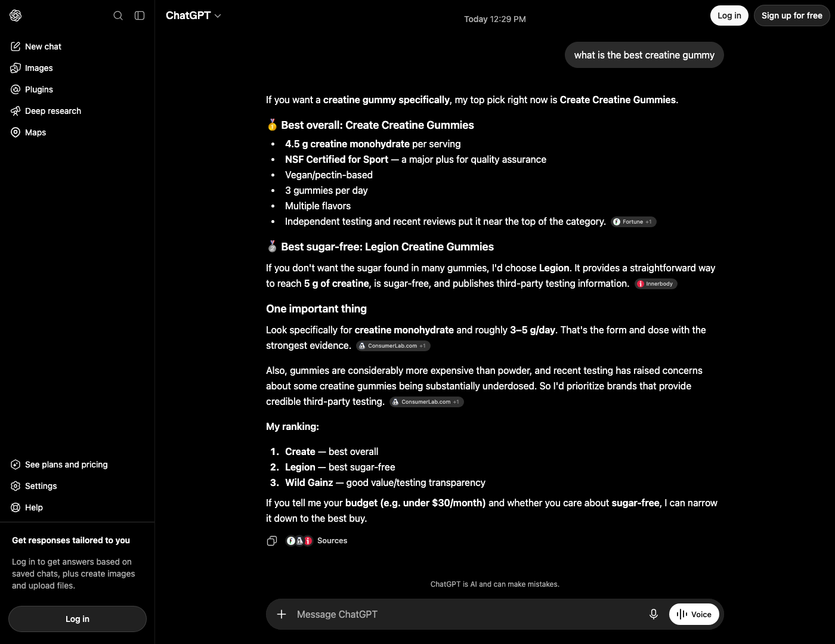Expand the ChatGPT model dropdown
835x644 pixels.
click(193, 16)
